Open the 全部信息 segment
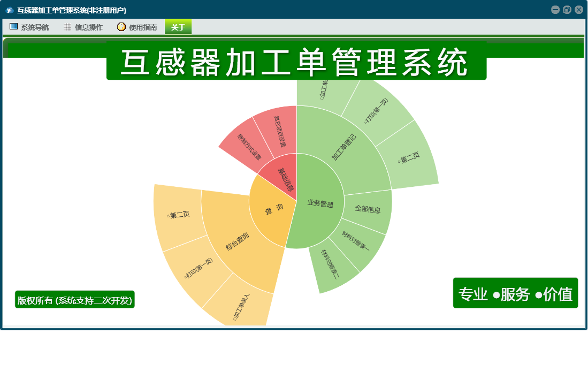588x387 pixels. pyautogui.click(x=368, y=210)
